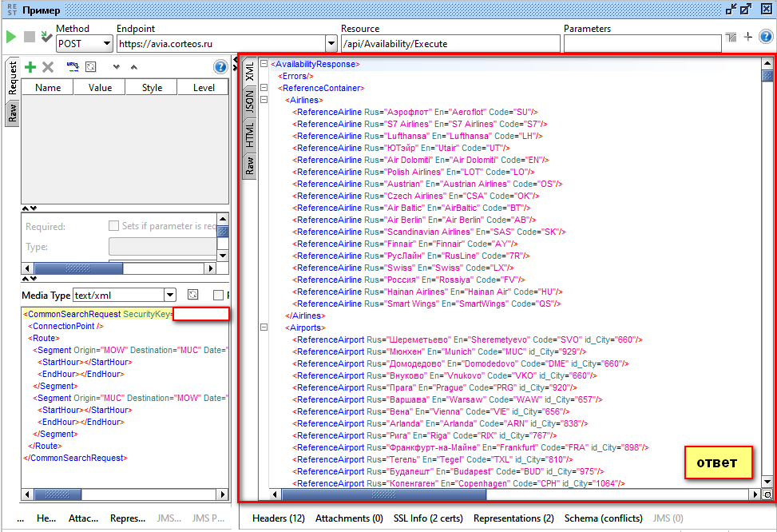Click the gray X remove parameter icon
The height and width of the screenshot is (532, 777).
(x=48, y=67)
